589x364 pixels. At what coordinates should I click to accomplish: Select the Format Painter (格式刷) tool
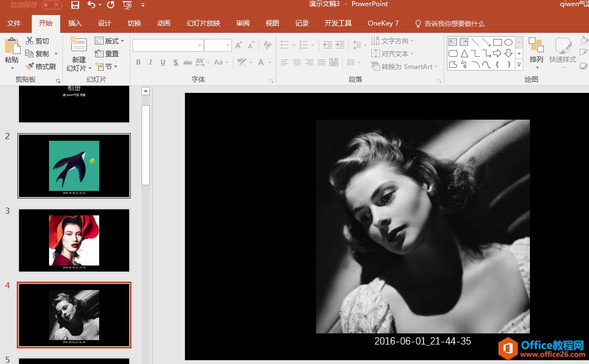tap(40, 66)
